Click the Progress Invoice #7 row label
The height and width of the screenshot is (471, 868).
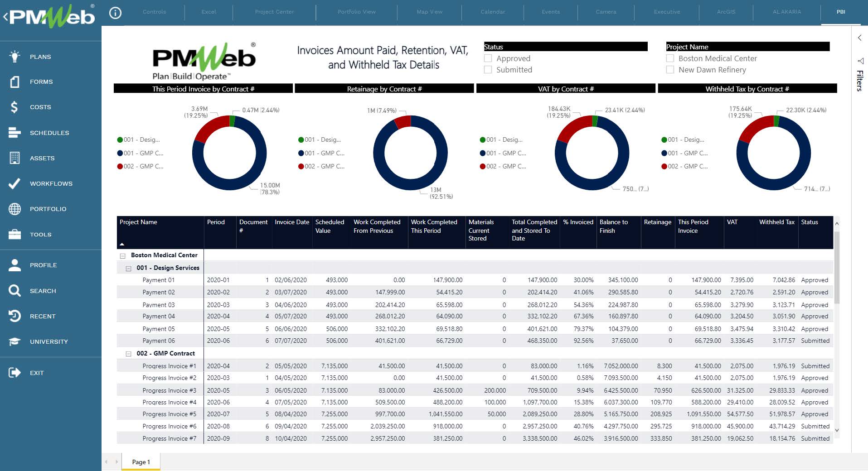(x=169, y=438)
